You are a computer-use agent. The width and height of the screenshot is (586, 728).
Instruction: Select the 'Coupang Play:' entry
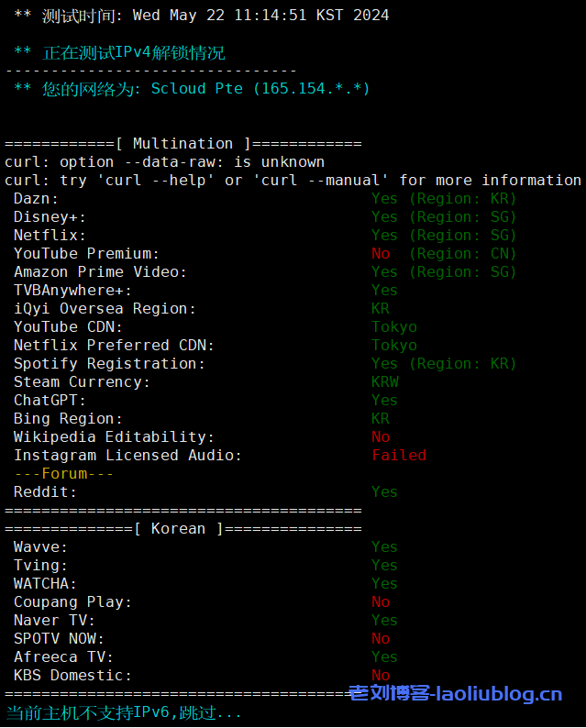point(72,601)
